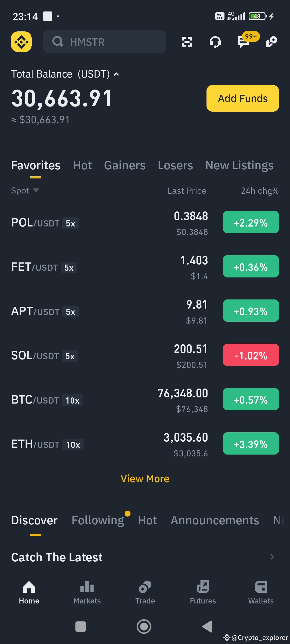The height and width of the screenshot is (644, 290).
Task: Open messages with 99+ badge
Action: [244, 42]
